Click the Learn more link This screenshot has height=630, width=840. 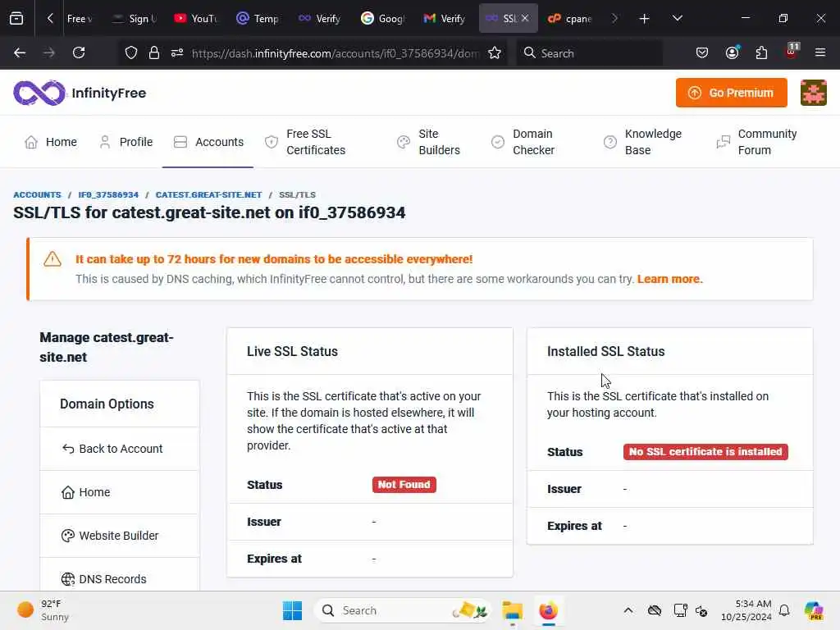[669, 279]
